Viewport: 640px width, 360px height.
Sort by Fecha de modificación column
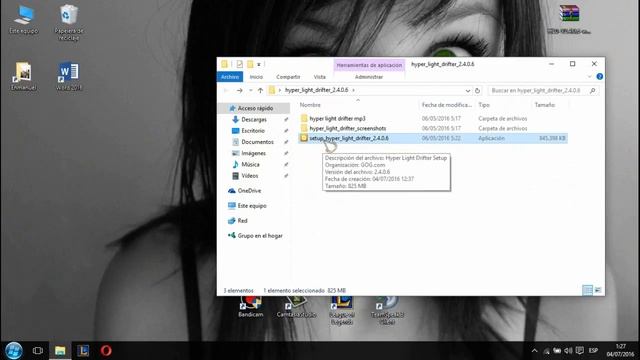(447, 105)
